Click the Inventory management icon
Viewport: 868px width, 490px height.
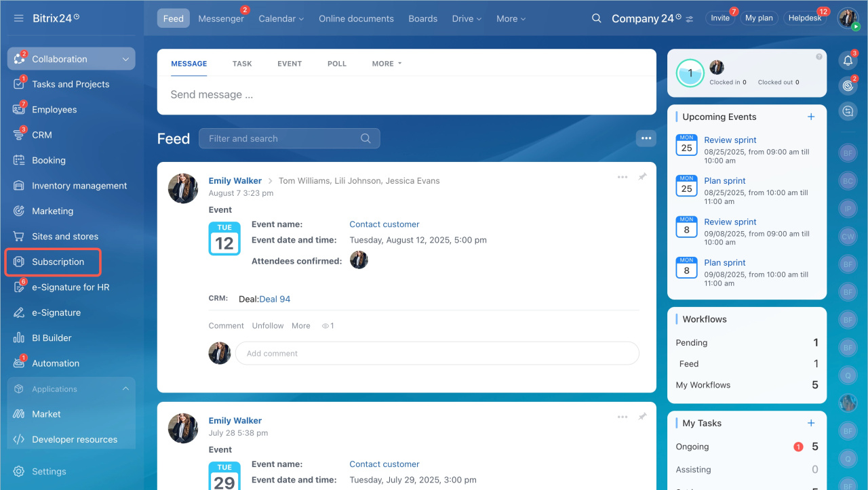click(x=19, y=186)
